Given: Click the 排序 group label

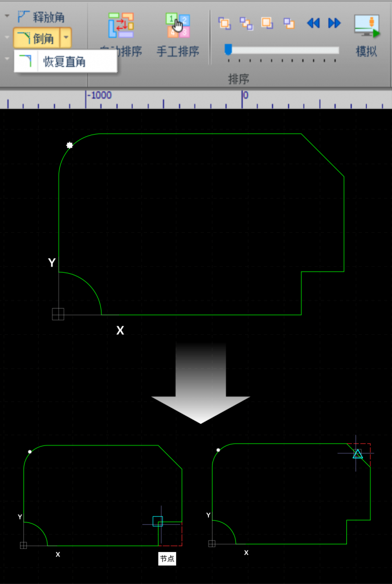Looking at the screenshot, I should click(239, 79).
